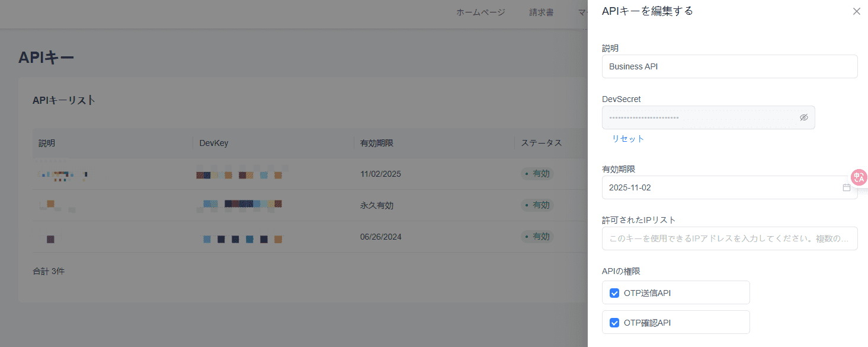The height and width of the screenshot is (347, 868).
Task: Click the 許可されたIPリスト input field
Action: click(729, 238)
